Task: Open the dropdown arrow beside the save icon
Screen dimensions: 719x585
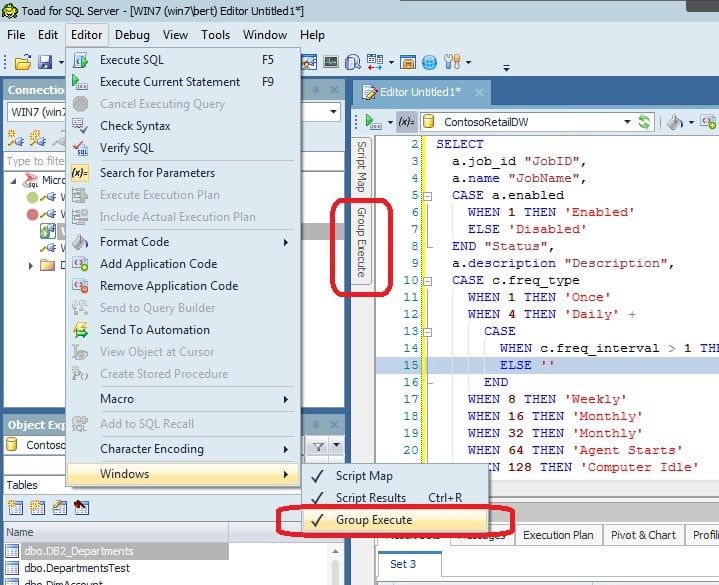Action: (x=61, y=62)
